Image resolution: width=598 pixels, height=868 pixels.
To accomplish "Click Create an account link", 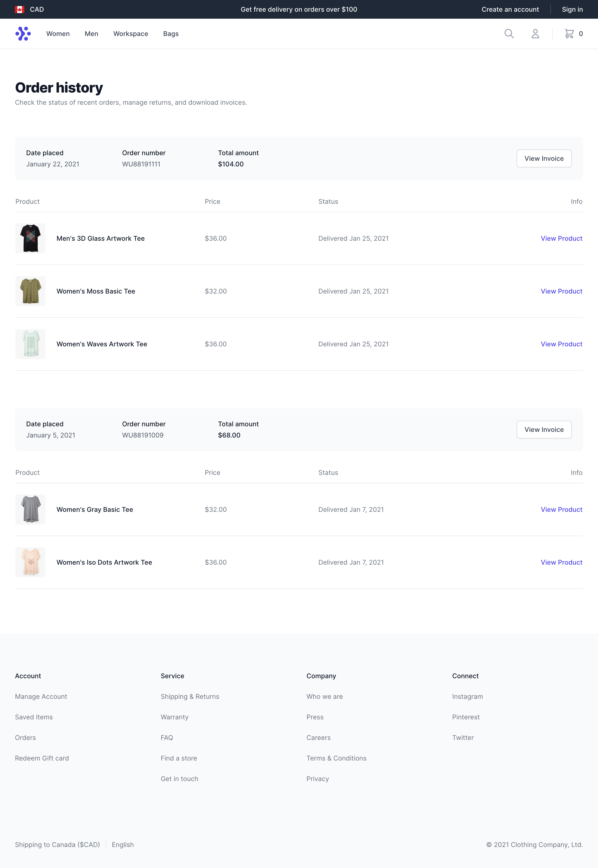I will pyautogui.click(x=510, y=9).
